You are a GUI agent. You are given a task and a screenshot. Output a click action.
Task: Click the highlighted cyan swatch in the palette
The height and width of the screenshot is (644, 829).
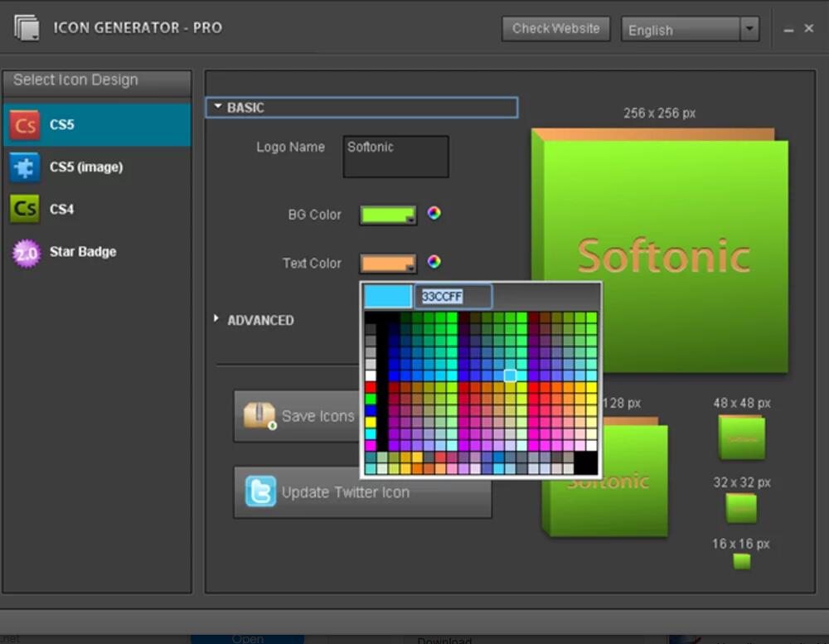tap(510, 375)
